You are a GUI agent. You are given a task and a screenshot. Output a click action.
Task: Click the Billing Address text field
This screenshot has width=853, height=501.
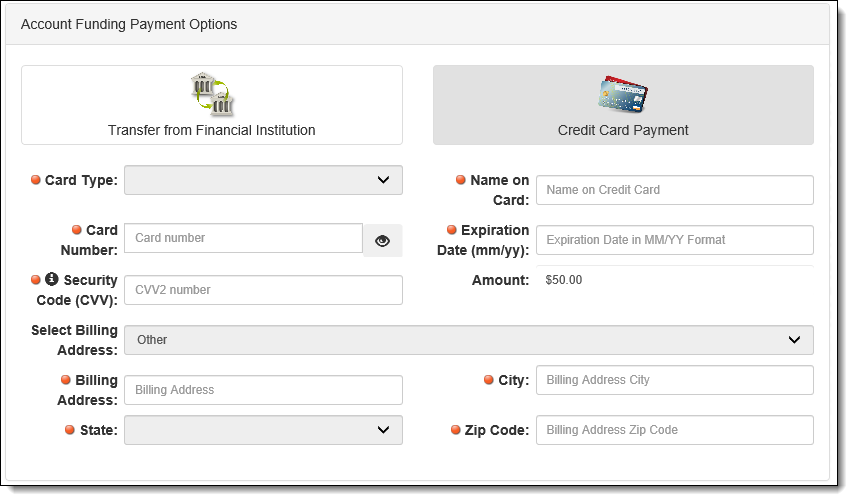click(263, 390)
